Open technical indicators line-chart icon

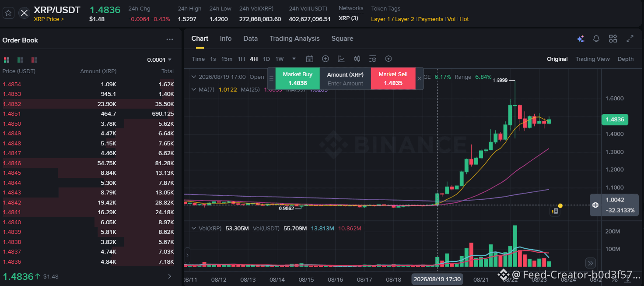[x=341, y=59]
